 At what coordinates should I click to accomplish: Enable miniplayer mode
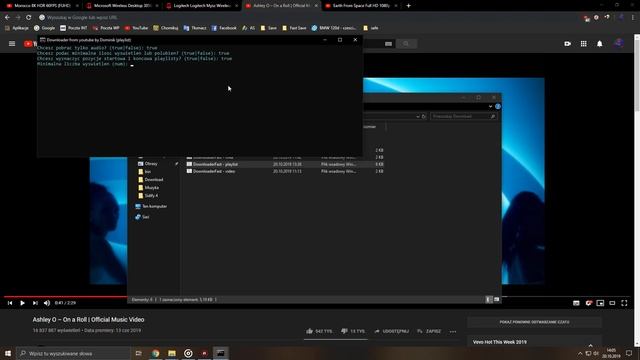(600, 303)
